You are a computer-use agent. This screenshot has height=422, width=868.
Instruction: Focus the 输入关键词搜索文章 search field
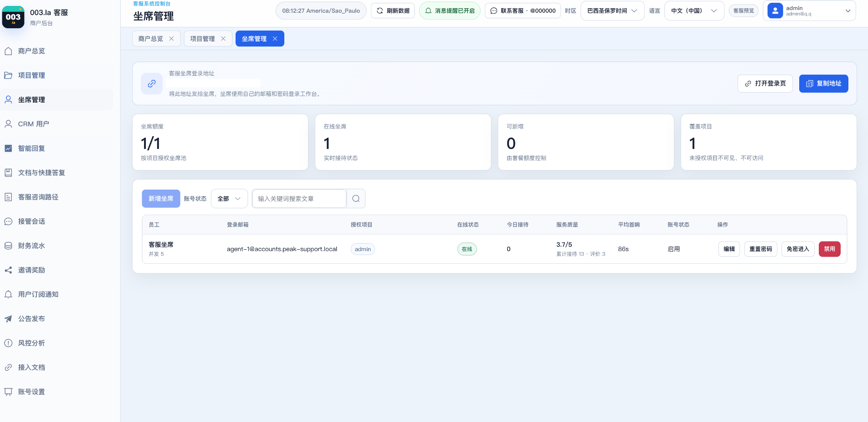click(x=299, y=199)
